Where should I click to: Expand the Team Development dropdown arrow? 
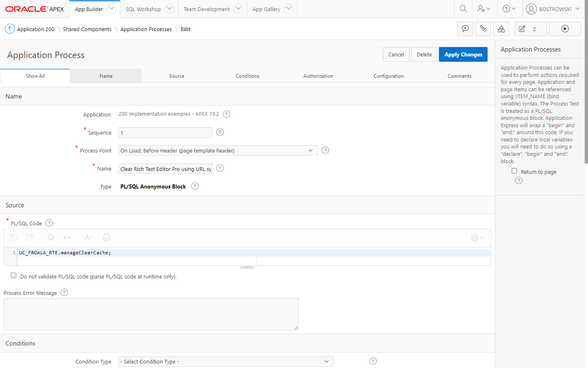(238, 9)
